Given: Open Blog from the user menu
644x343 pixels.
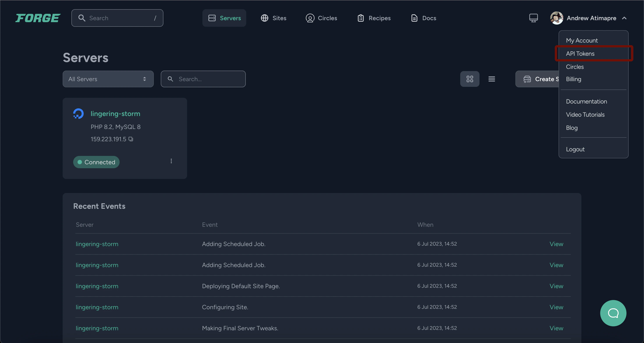Looking at the screenshot, I should 571,128.
